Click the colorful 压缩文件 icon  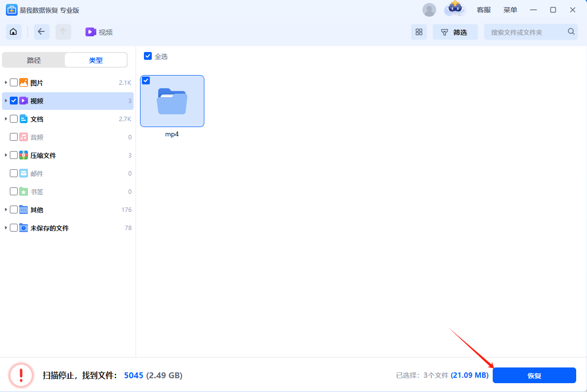24,155
